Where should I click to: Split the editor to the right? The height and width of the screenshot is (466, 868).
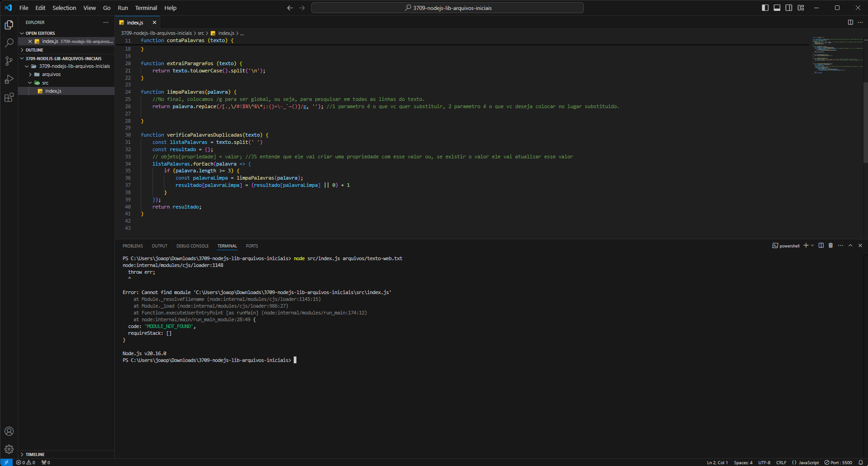tap(850, 22)
